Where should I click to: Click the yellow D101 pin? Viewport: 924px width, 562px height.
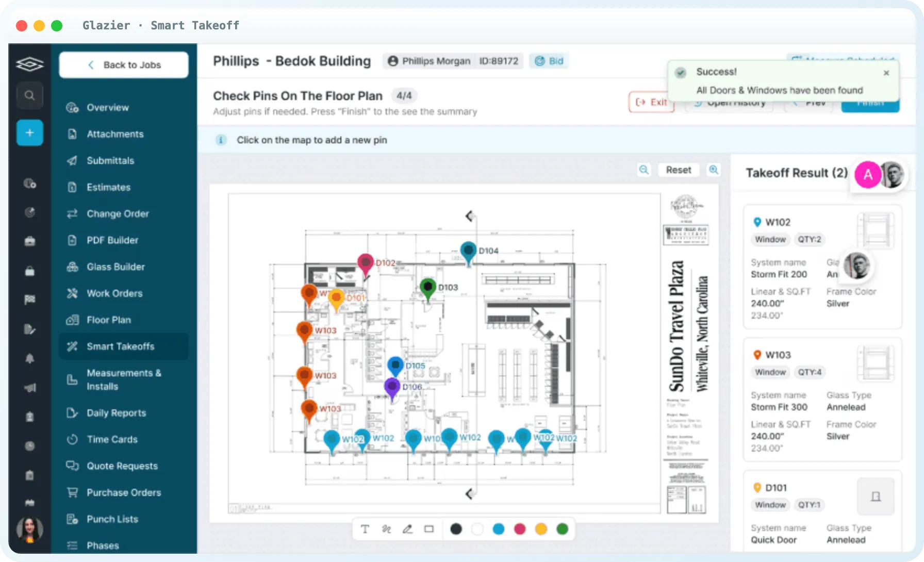click(336, 299)
